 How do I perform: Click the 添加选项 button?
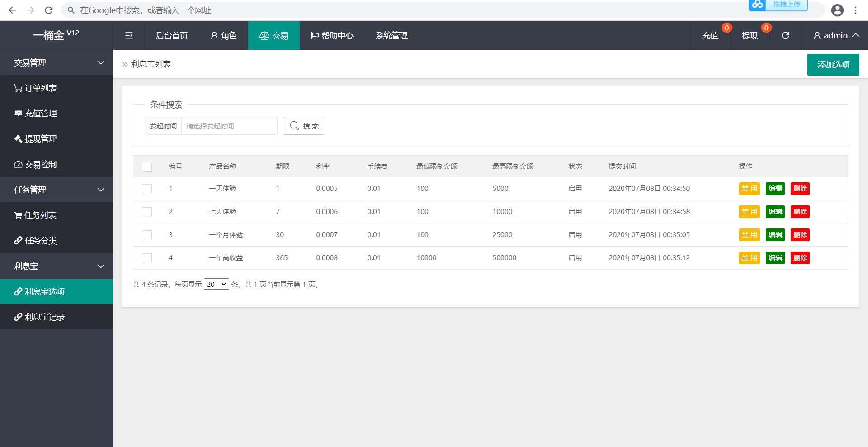pyautogui.click(x=833, y=64)
